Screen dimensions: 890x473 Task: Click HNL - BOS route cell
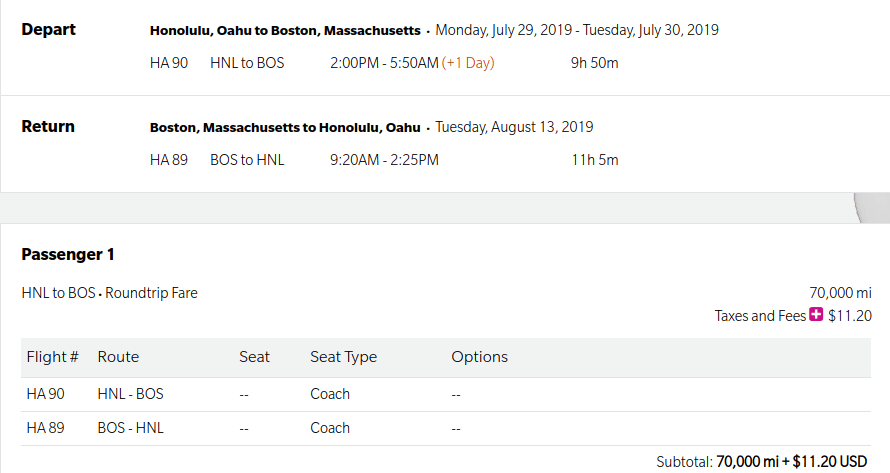click(131, 394)
